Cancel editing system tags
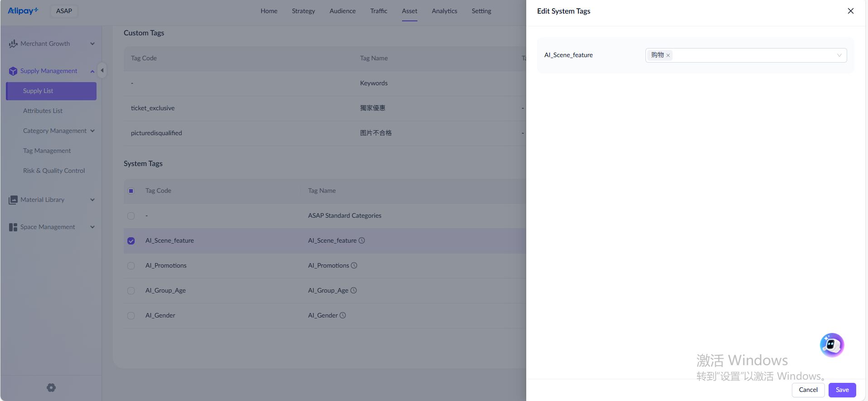This screenshot has width=868, height=401. coord(808,390)
